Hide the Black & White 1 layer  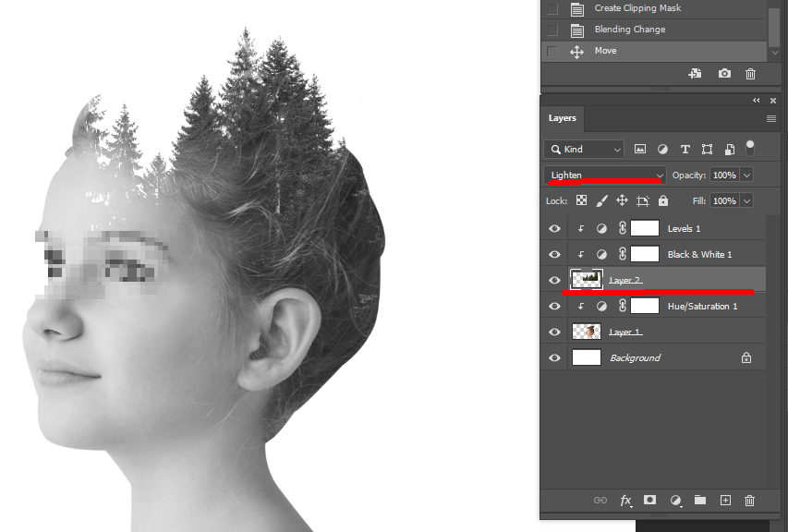point(554,254)
